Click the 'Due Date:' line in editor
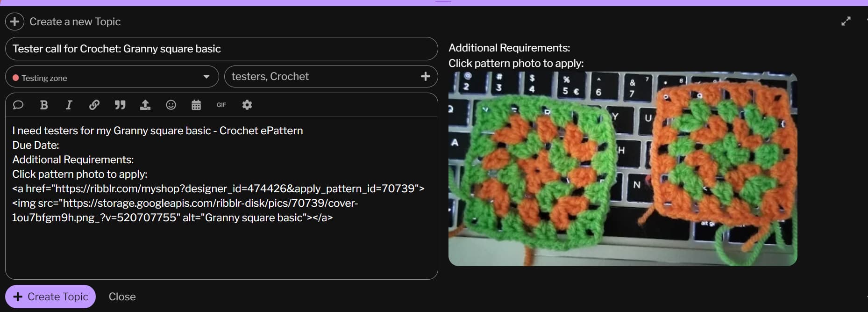 point(36,145)
